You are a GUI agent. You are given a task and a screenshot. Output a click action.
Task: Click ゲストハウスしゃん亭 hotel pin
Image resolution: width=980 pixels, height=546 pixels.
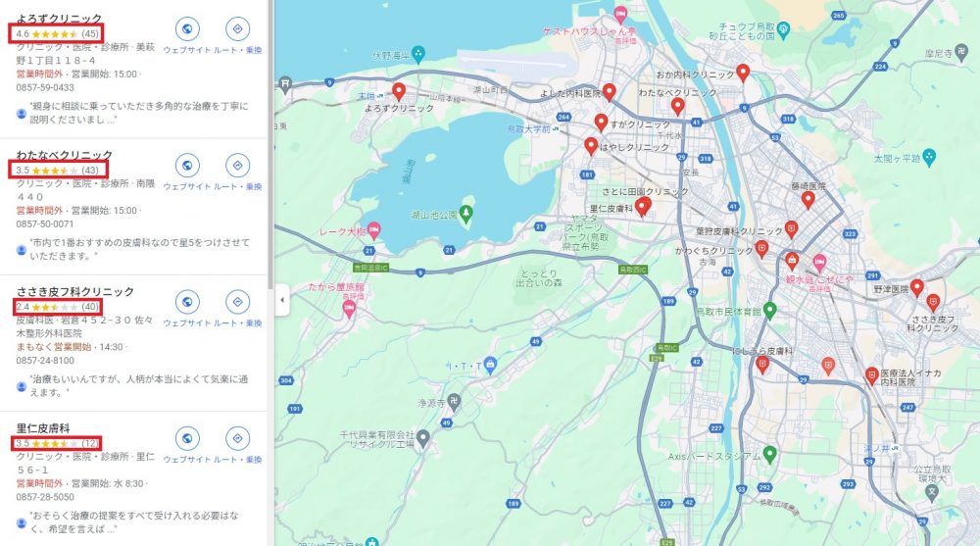tap(620, 14)
